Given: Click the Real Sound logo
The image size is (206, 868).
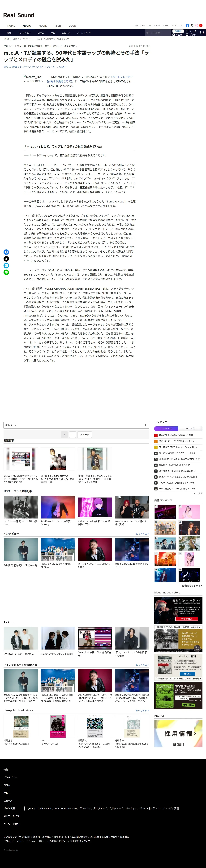Looking at the screenshot, I should pos(19,15).
